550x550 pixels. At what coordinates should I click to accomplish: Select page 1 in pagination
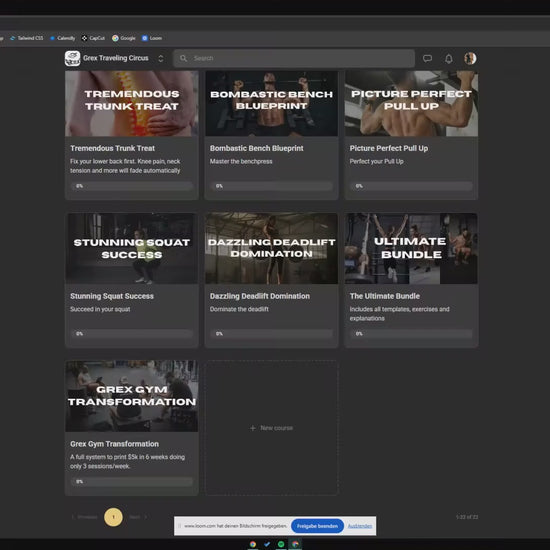pyautogui.click(x=113, y=517)
